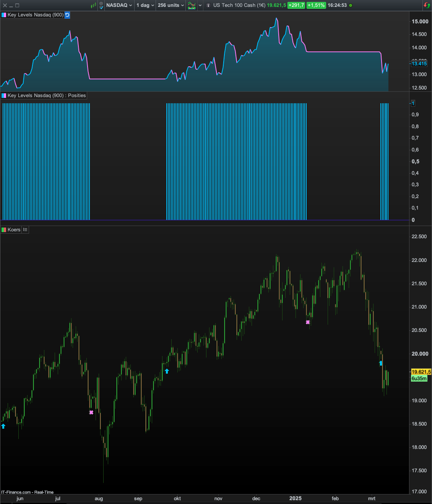This screenshot has height=504, width=432.
Task: Click the shield icon beside NASDAQ
Action: (101, 5)
